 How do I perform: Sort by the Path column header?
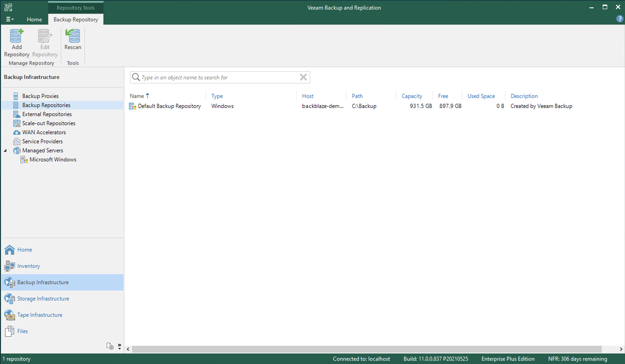pyautogui.click(x=357, y=96)
